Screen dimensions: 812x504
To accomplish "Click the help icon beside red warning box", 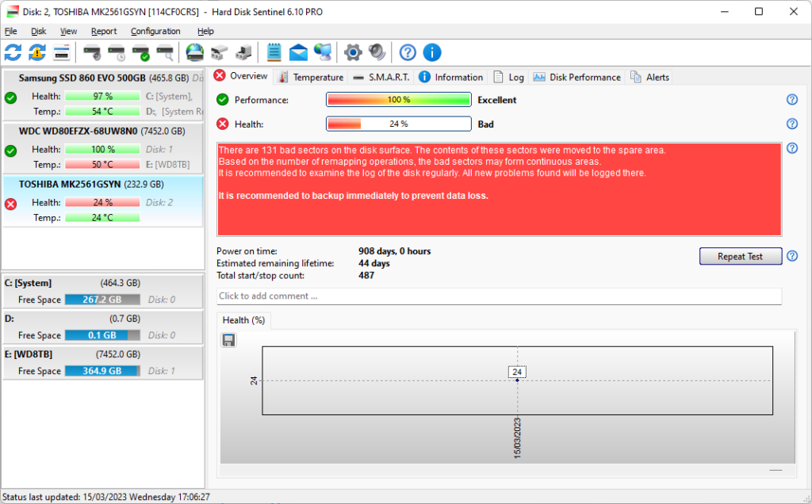I will tap(792, 148).
